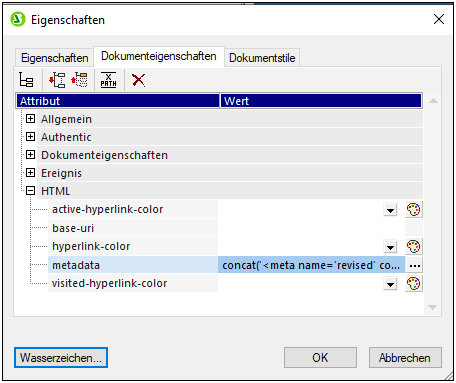Open the XPath expression editor icon
456x383 pixels.
109,80
